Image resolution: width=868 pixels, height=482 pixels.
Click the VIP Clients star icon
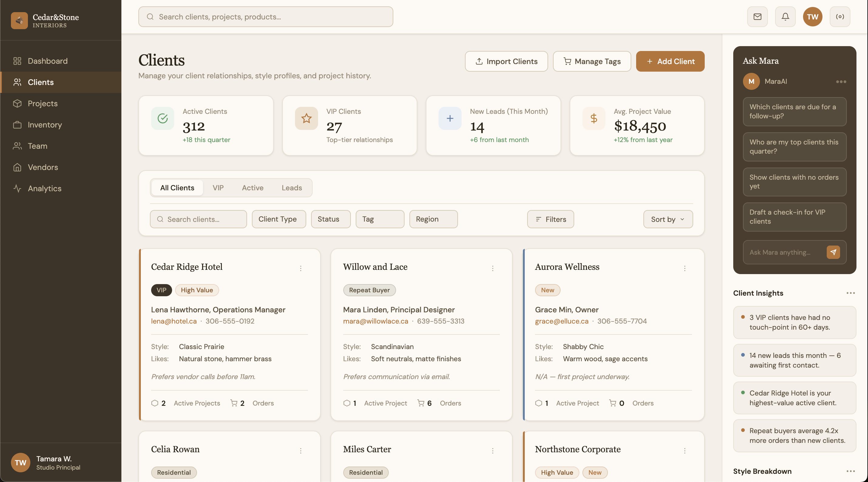click(x=306, y=118)
